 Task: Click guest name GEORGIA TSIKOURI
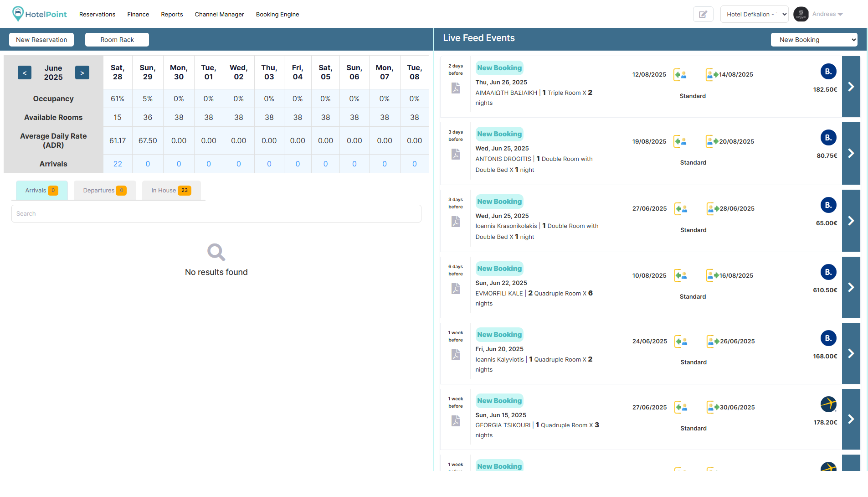503,425
